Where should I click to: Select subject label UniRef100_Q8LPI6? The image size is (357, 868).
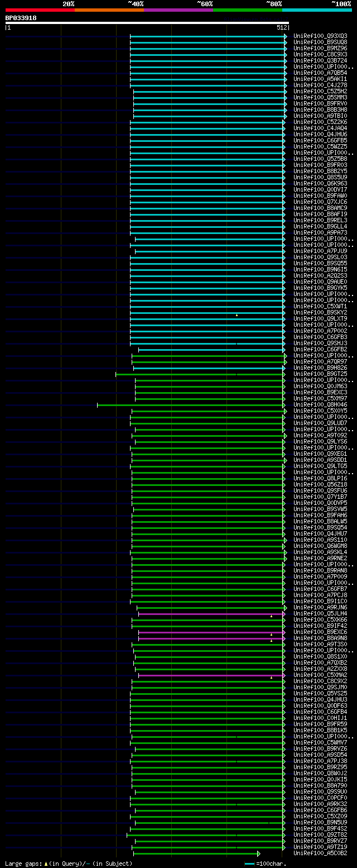point(320,478)
